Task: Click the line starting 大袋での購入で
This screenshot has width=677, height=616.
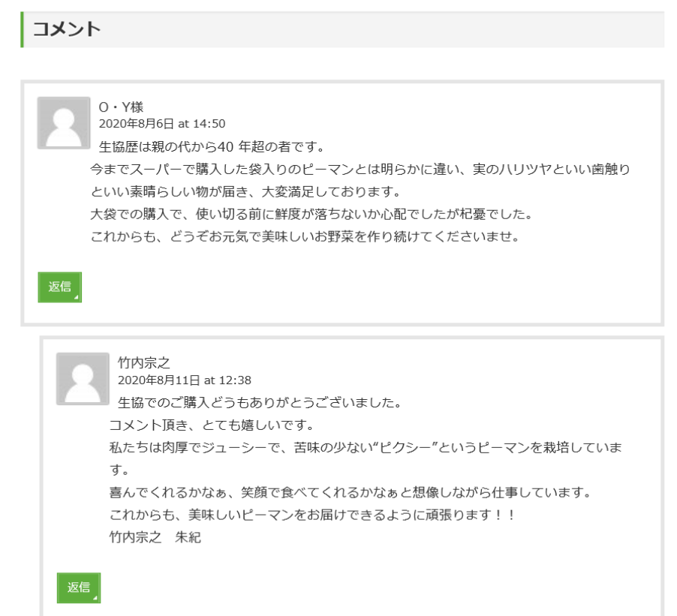Action: [x=311, y=214]
